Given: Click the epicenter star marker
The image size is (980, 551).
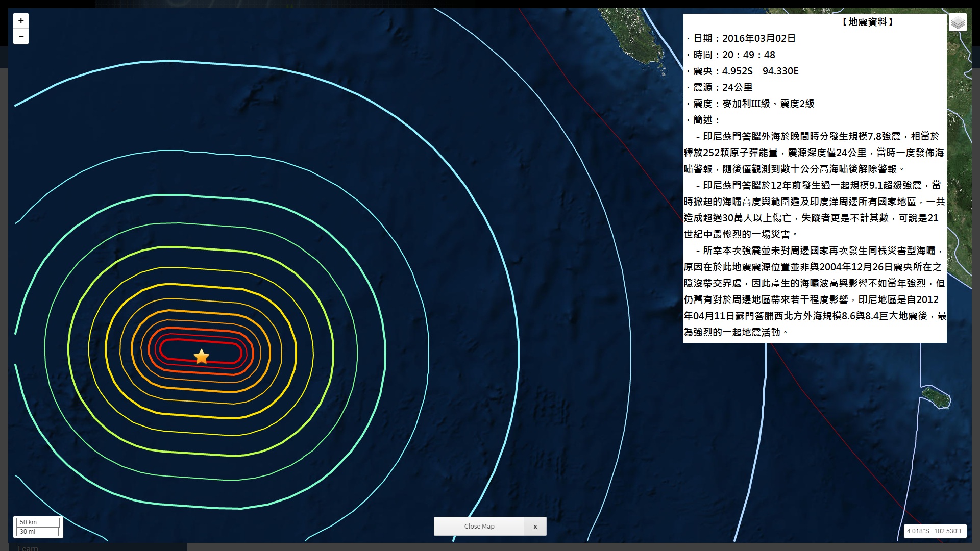Looking at the screenshot, I should click(202, 356).
